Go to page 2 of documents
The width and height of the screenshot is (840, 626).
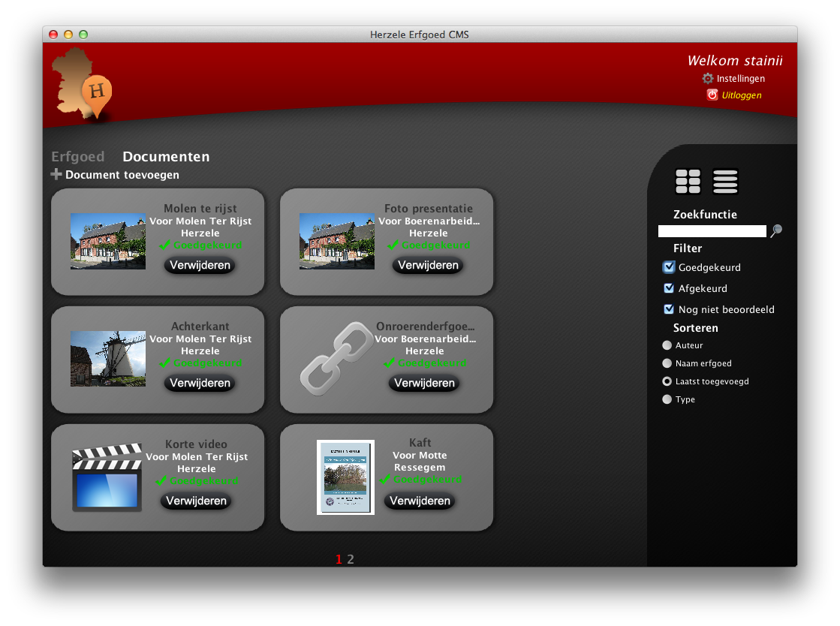[x=351, y=559]
